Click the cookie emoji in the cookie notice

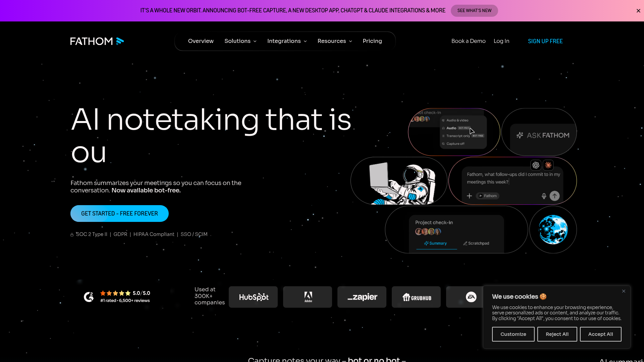click(543, 297)
